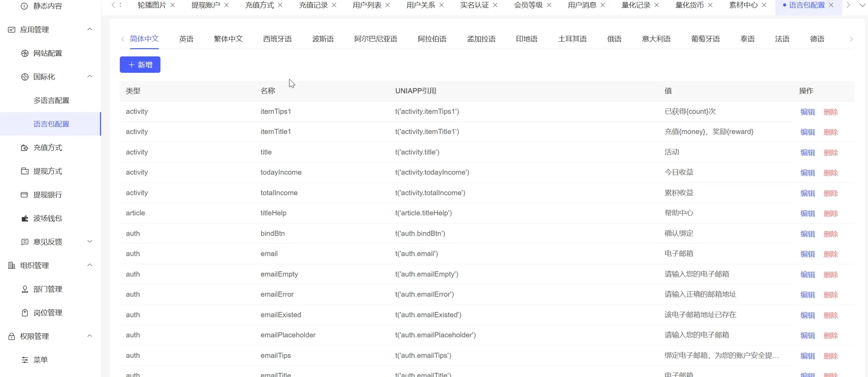Click the 波场钱包 wallet icon
This screenshot has height=377, width=868.
[x=25, y=219]
